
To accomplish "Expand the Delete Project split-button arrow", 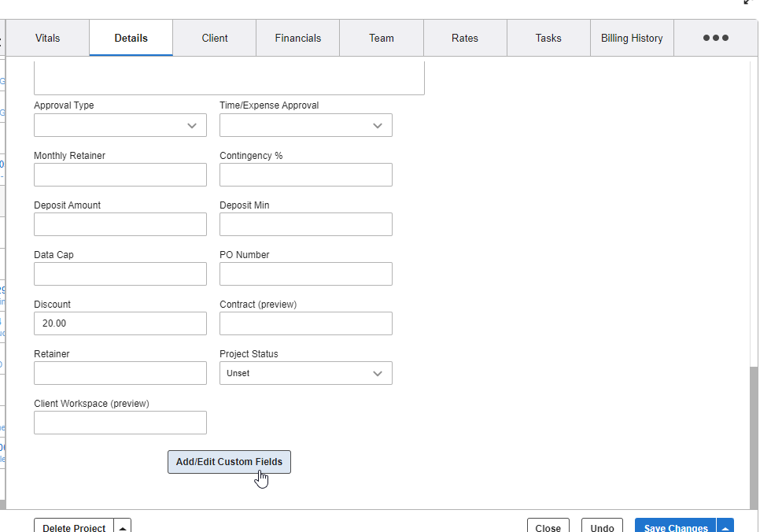I will click(123, 527).
